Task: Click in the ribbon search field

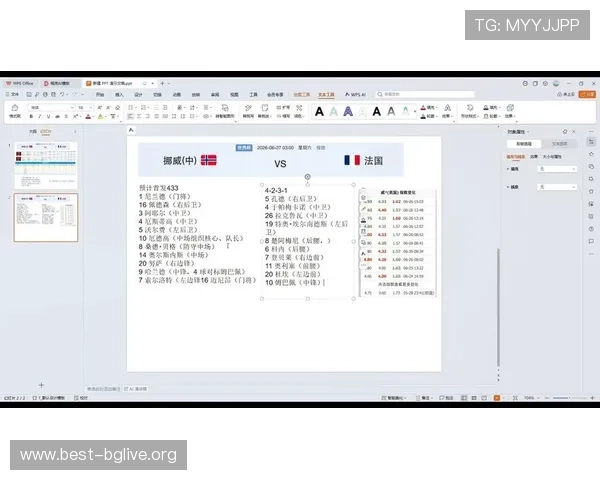Action: (425, 94)
